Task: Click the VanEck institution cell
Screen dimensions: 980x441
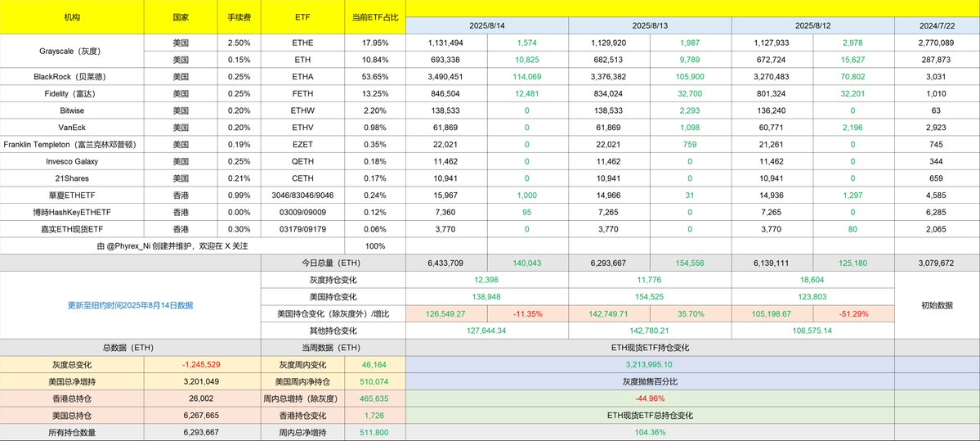Action: coord(72,128)
